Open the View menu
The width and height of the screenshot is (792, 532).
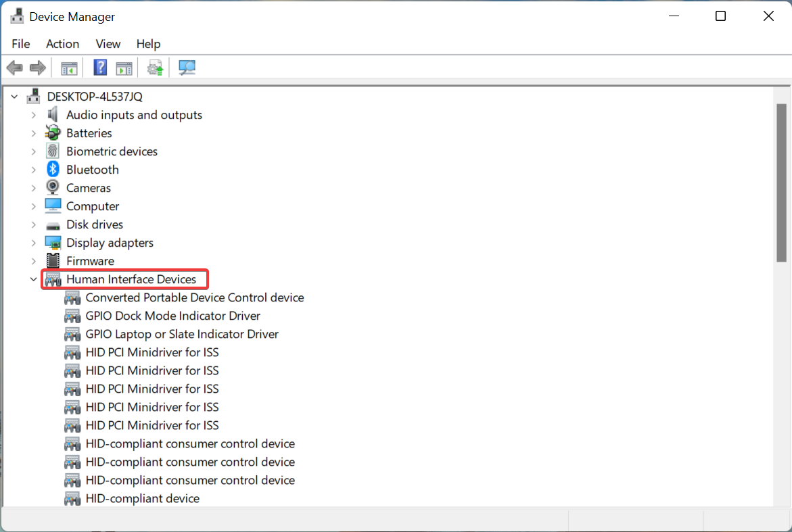(x=108, y=43)
